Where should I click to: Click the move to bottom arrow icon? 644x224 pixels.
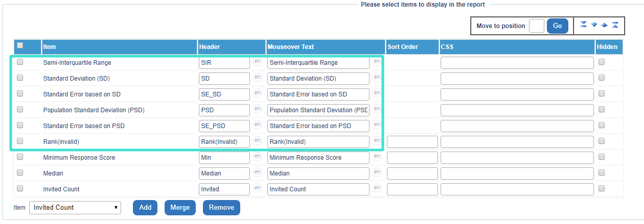(584, 25)
